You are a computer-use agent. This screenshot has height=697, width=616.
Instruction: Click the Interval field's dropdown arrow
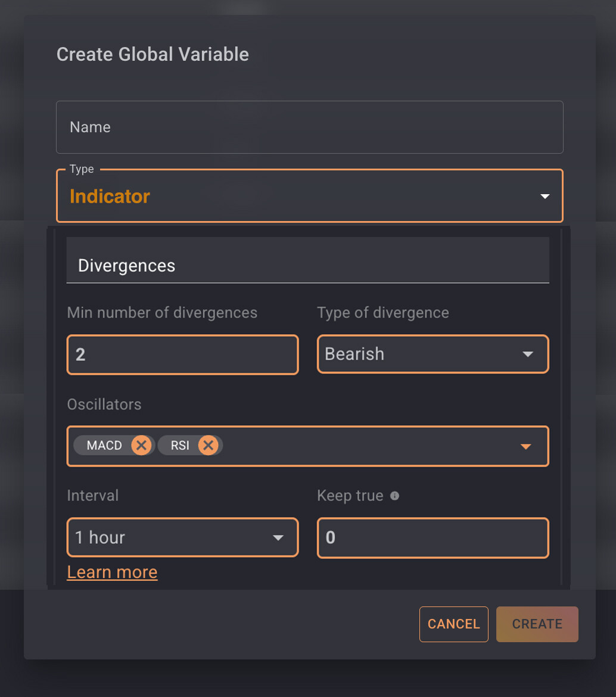coord(278,538)
